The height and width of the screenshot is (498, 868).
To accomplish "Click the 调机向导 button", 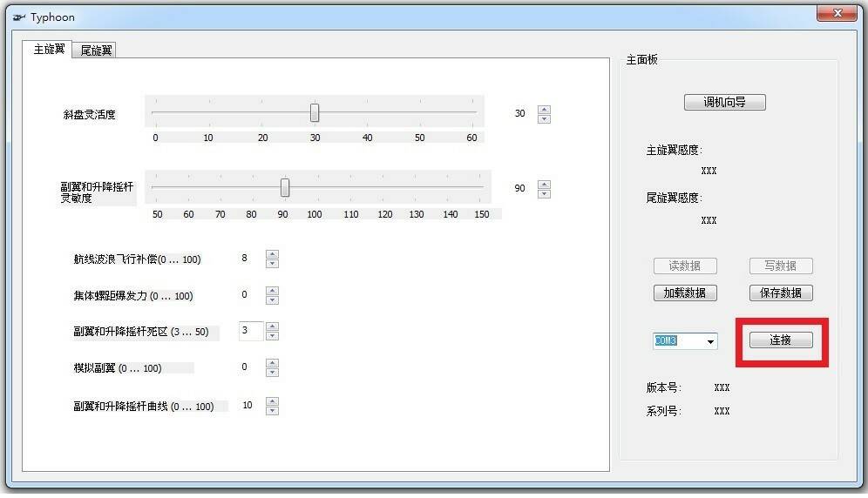I will [724, 102].
